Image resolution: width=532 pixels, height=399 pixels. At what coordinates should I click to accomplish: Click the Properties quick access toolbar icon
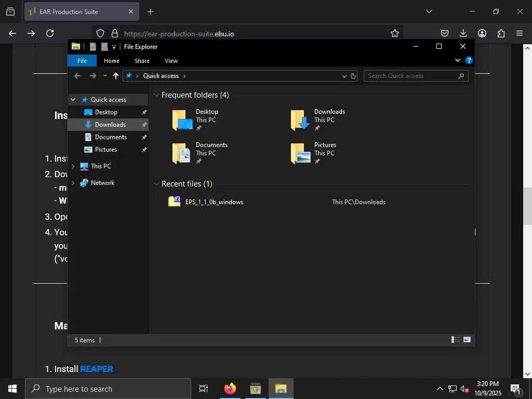point(93,47)
